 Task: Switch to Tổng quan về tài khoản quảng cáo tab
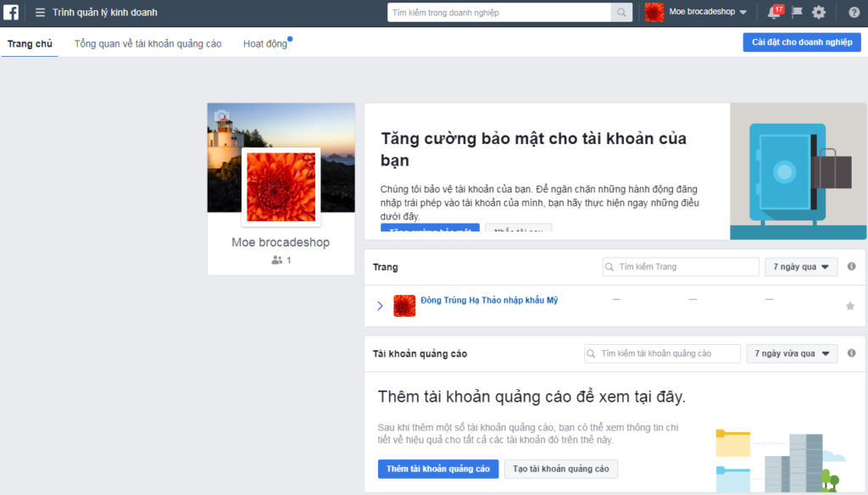point(147,43)
